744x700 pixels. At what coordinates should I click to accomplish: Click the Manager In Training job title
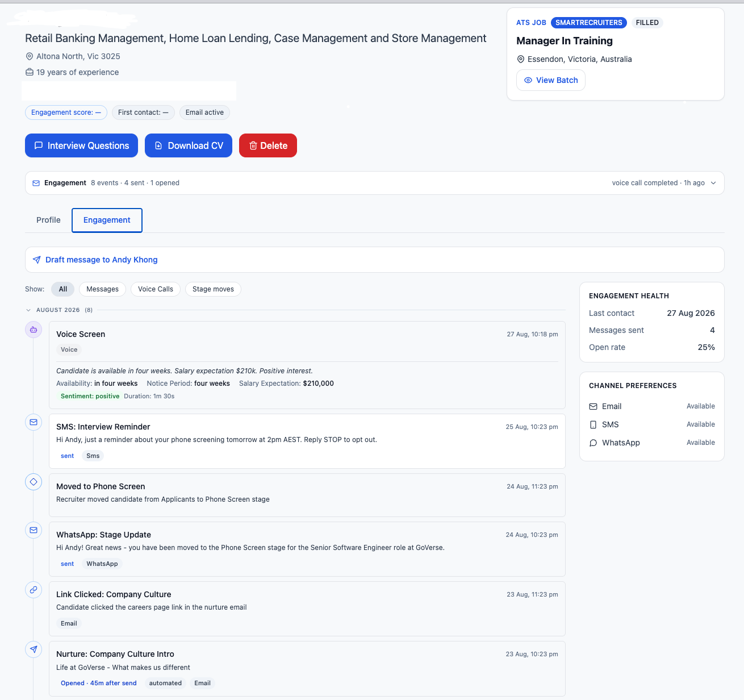(x=565, y=41)
